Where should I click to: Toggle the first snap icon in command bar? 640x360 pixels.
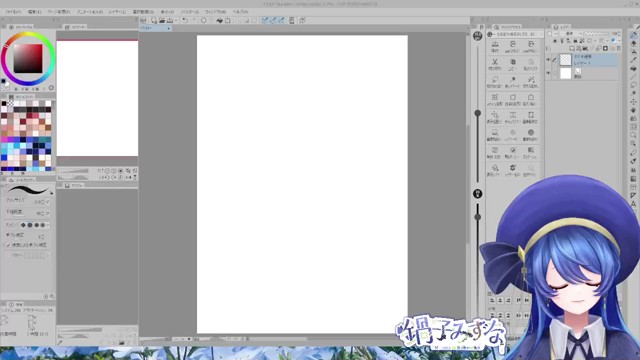[x=265, y=20]
